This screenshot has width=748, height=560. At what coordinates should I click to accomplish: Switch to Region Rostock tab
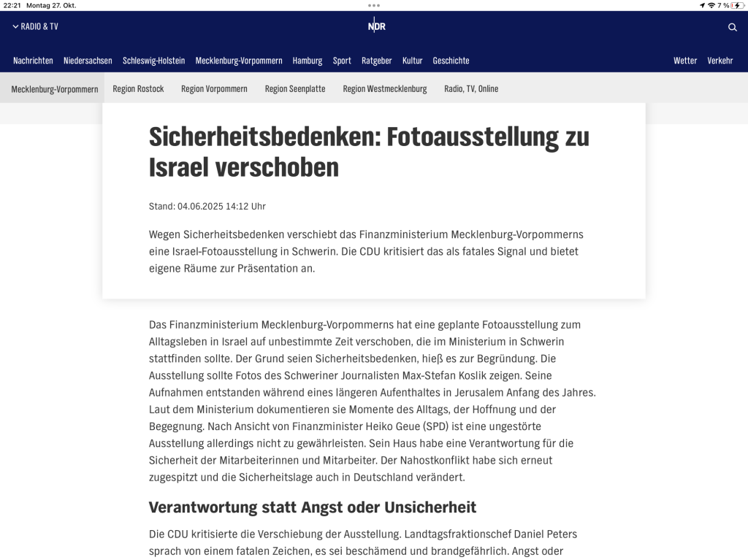(138, 89)
